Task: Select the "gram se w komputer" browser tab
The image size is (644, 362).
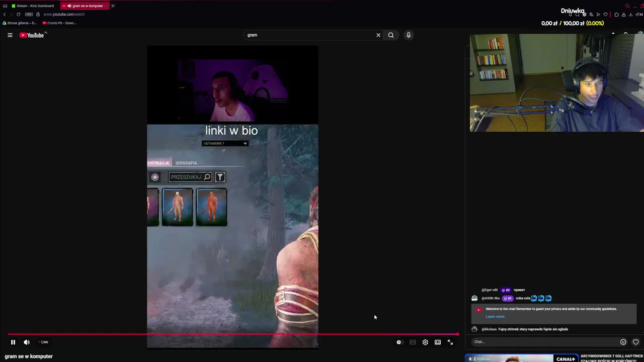Action: point(85,6)
